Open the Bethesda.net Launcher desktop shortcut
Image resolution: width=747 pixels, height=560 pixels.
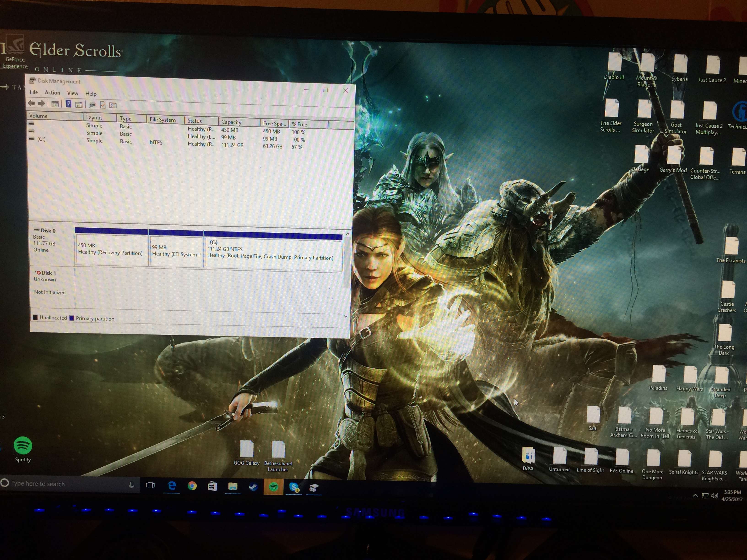pyautogui.click(x=278, y=456)
